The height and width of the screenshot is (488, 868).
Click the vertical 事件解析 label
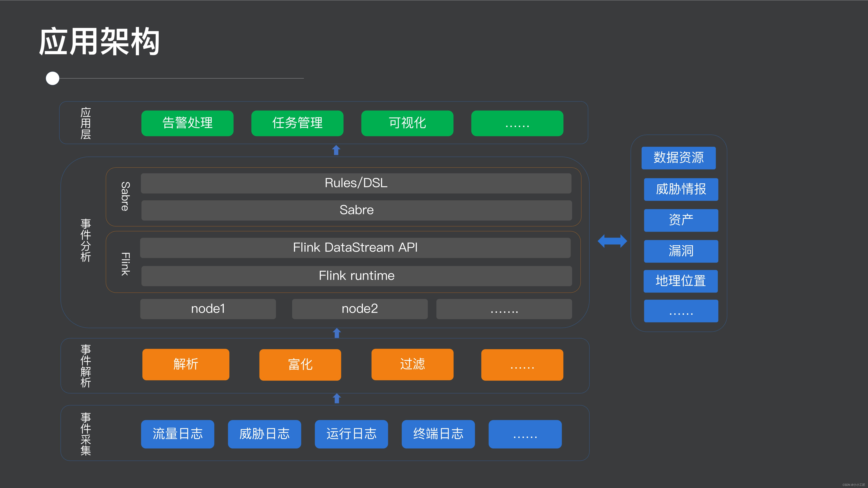[86, 366]
